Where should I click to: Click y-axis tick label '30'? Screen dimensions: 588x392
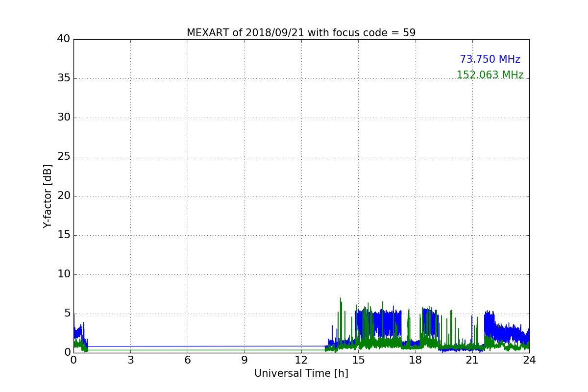click(64, 117)
